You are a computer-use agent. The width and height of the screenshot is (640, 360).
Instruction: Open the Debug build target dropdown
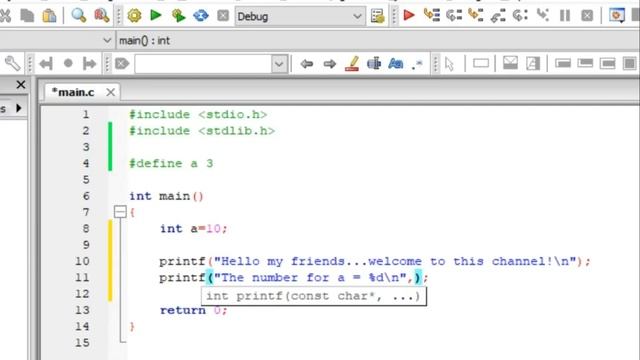[x=299, y=16]
